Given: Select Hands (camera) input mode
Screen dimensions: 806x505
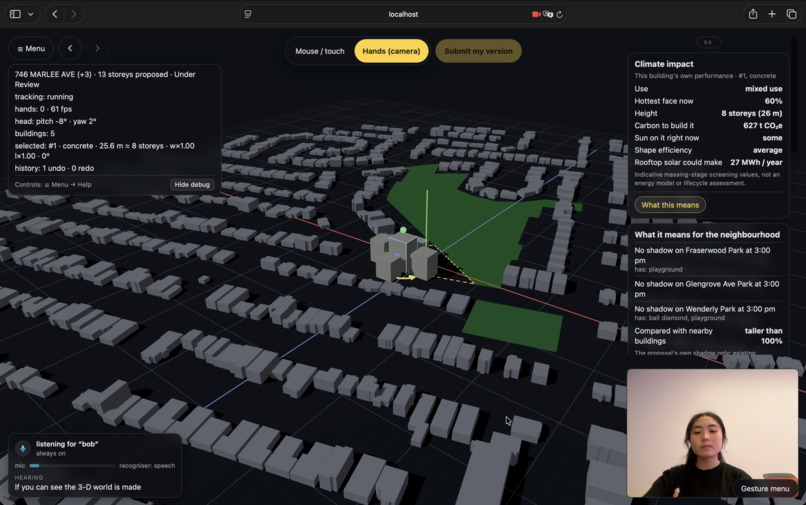Looking at the screenshot, I should point(391,51).
